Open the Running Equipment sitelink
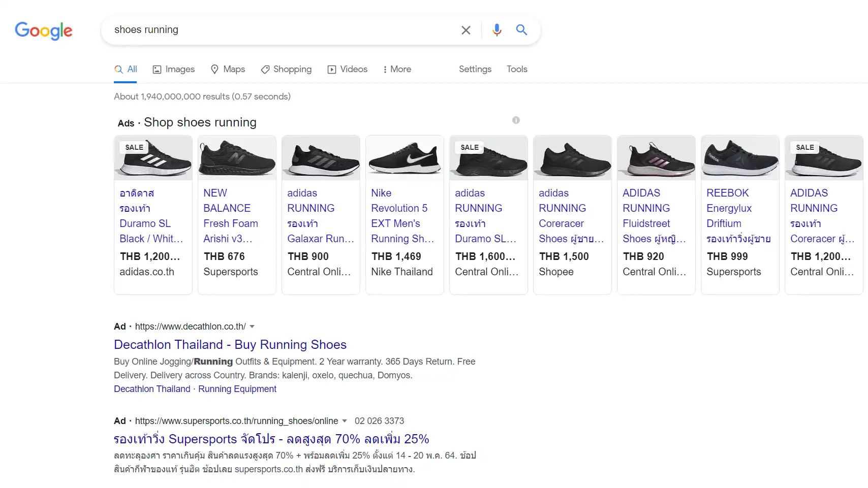868x488 pixels. (237, 389)
